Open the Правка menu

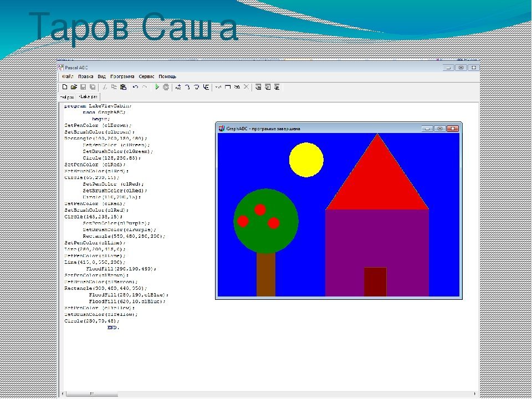click(86, 76)
